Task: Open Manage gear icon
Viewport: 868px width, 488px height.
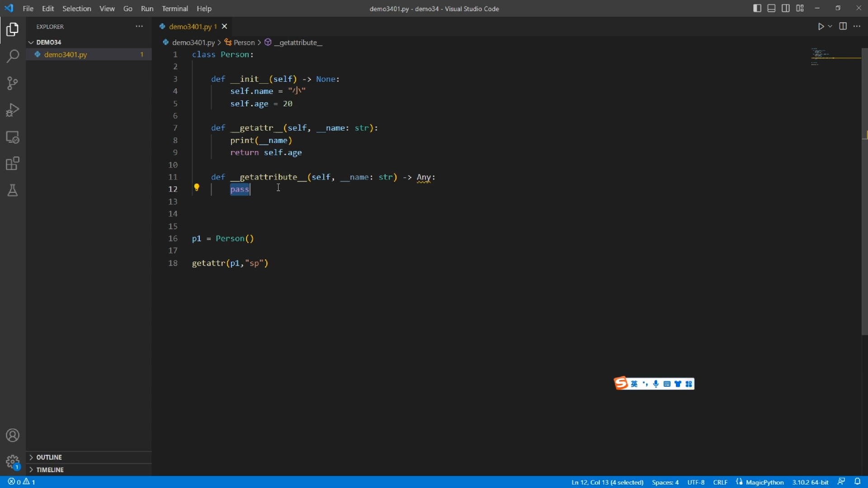Action: point(13,462)
